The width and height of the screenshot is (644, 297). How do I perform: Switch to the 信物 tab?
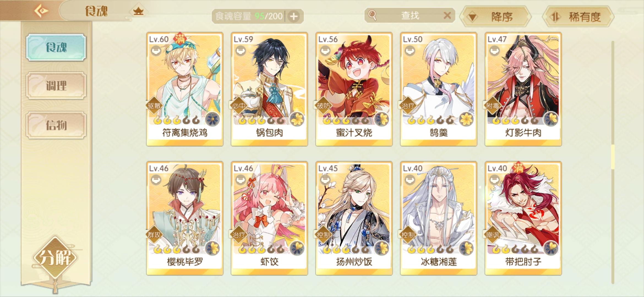[x=56, y=125]
